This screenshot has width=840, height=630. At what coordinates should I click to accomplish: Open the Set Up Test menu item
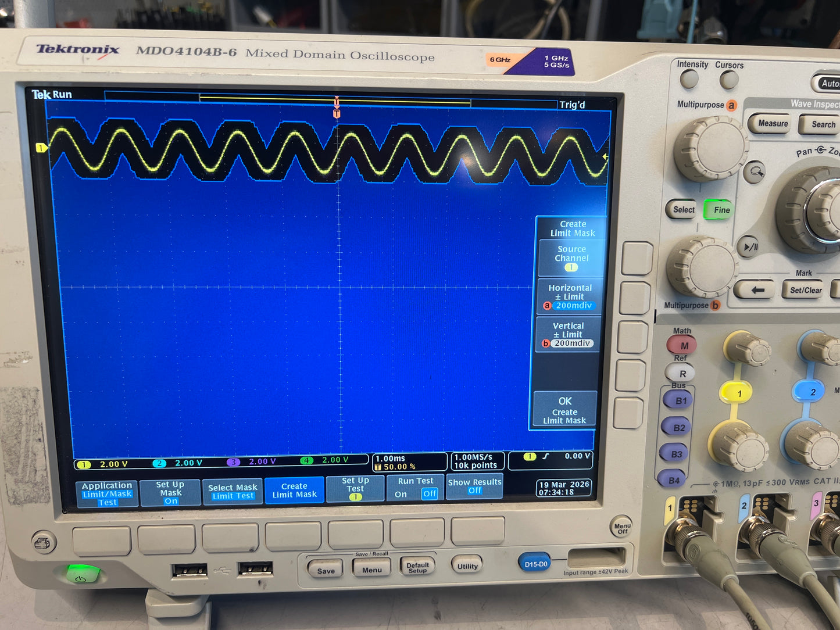(x=355, y=489)
